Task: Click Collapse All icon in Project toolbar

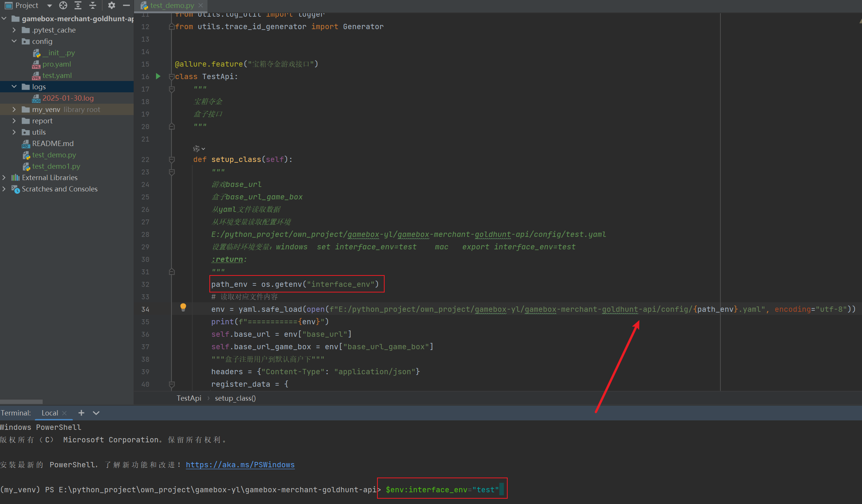Action: click(x=93, y=5)
